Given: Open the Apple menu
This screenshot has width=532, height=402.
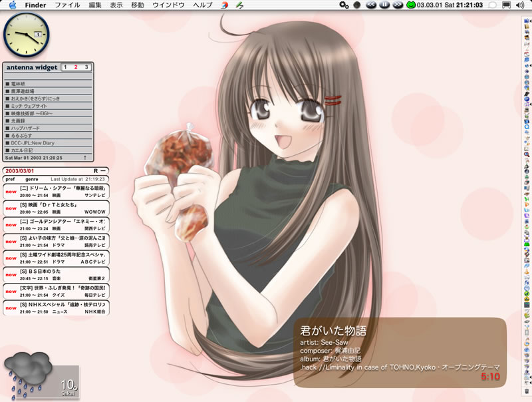Looking at the screenshot, I should pos(13,5).
